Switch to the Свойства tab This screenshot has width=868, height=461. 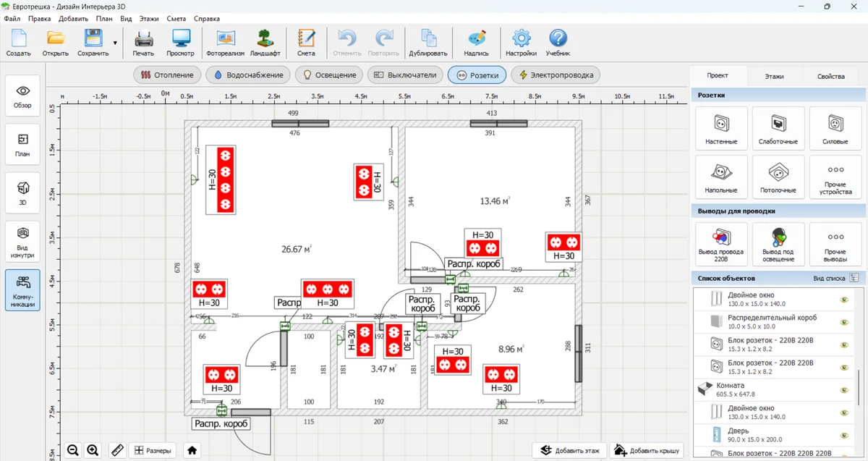[830, 76]
